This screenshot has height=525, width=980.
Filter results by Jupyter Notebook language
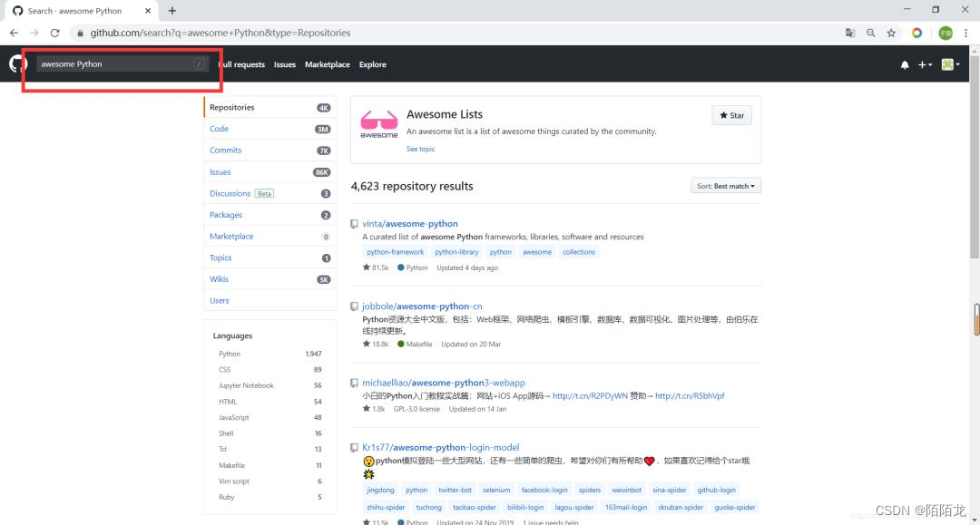click(270, 385)
